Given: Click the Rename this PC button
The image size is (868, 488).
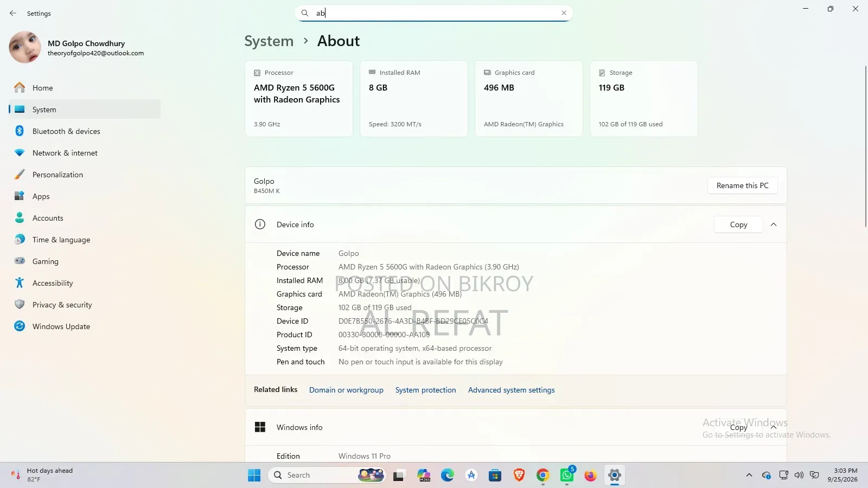Looking at the screenshot, I should 742,185.
